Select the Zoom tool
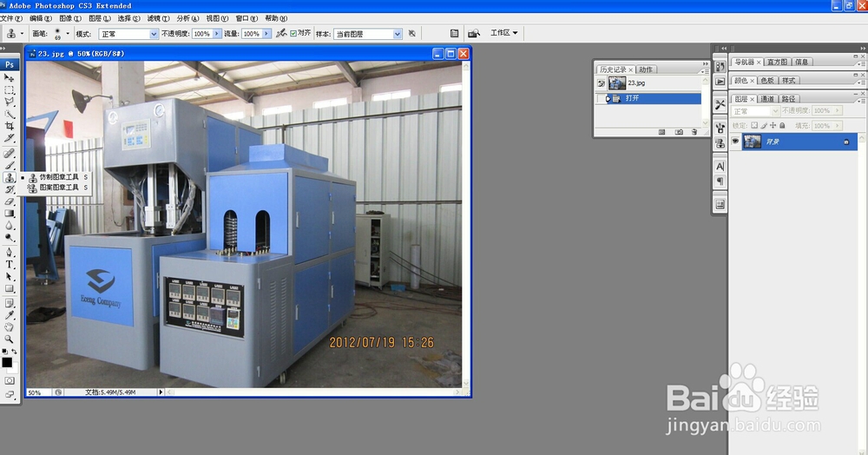Image resolution: width=868 pixels, height=455 pixels. click(x=9, y=339)
